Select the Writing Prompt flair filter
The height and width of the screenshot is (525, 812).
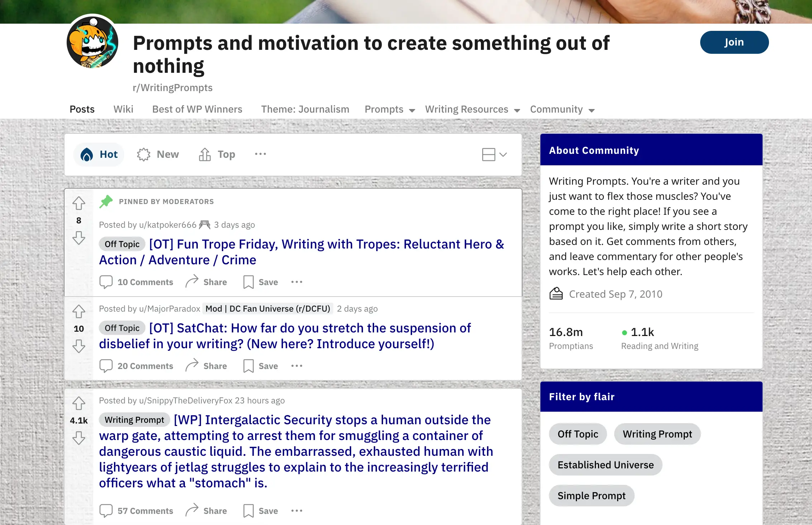coord(657,433)
